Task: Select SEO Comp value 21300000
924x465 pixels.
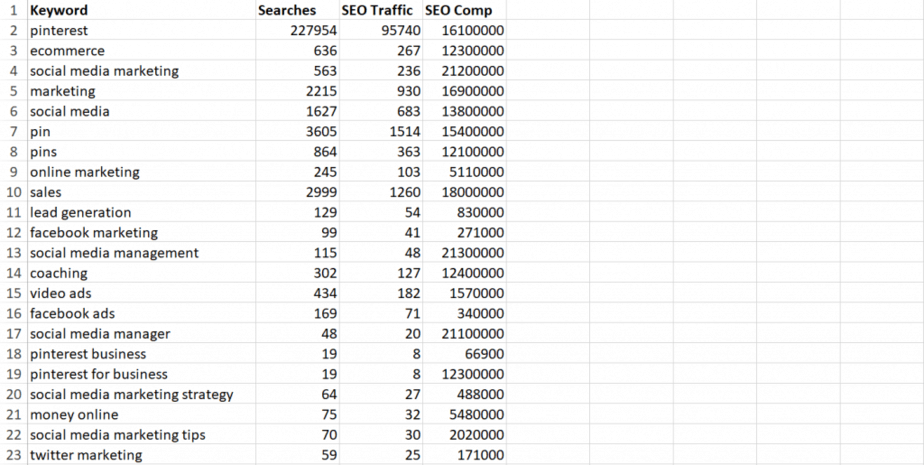Action: (472, 253)
